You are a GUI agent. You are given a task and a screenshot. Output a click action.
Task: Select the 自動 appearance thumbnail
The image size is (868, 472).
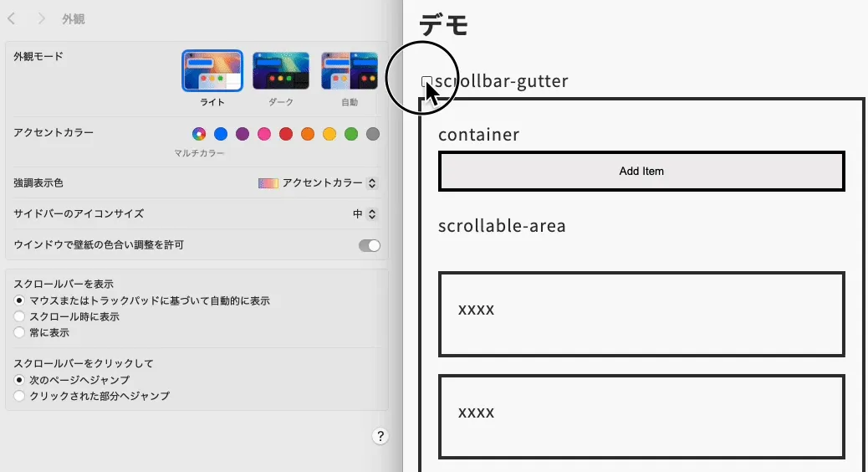coord(350,71)
